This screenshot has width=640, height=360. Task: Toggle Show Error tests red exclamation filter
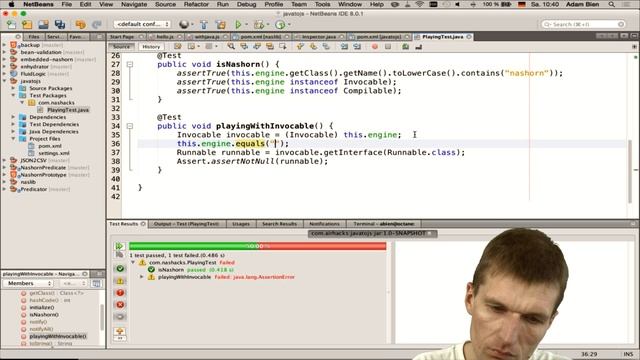click(120, 293)
